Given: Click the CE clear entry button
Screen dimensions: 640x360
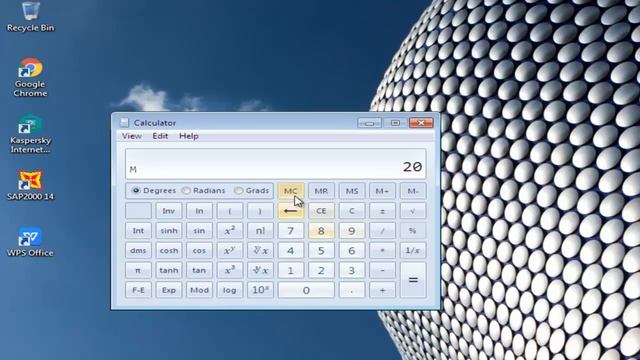Looking at the screenshot, I should 321,211.
